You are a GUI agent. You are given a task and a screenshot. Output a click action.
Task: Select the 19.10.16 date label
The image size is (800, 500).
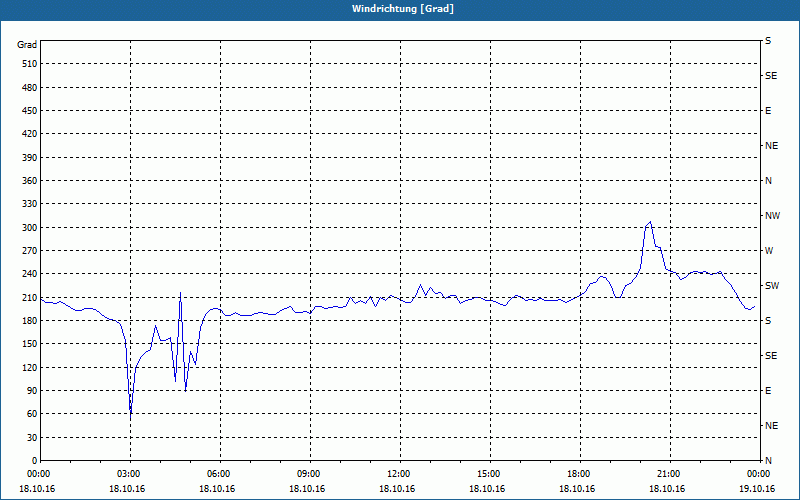pos(757,489)
